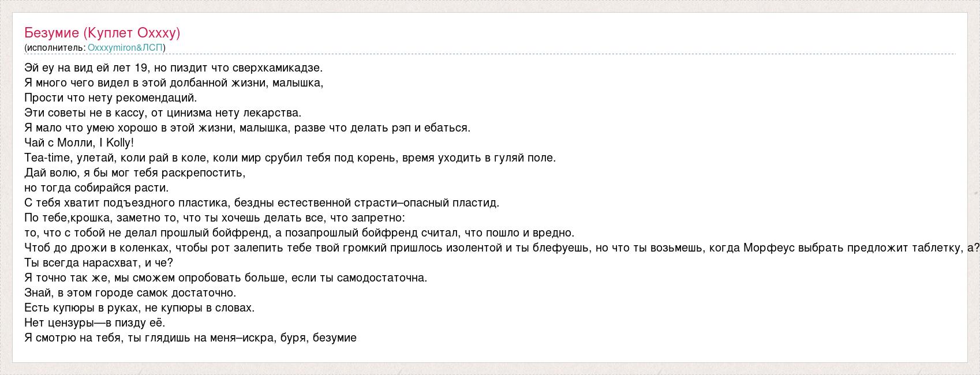
Task: Click the line "Знай, в этом городе самок достаточно."
Action: click(x=130, y=292)
